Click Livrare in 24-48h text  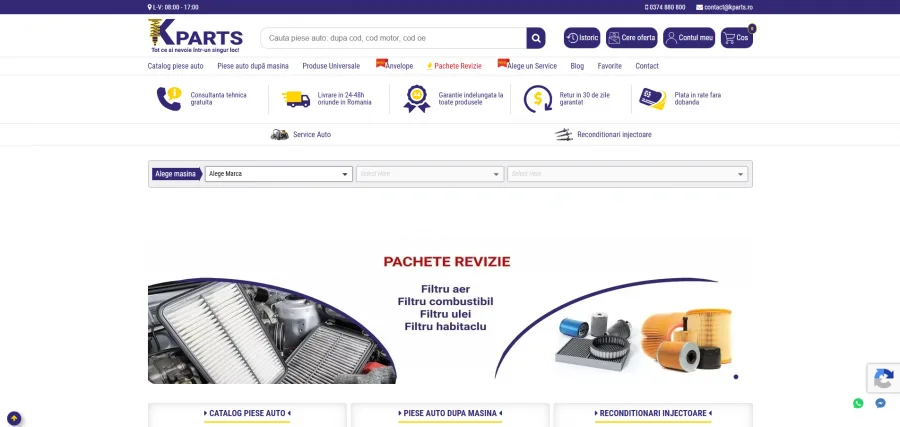pyautogui.click(x=344, y=99)
